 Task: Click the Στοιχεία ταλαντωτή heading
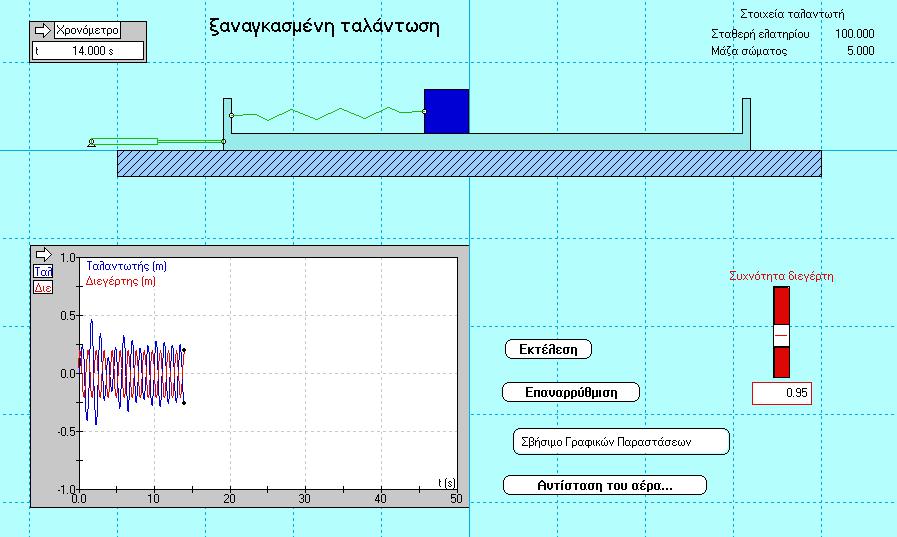click(792, 14)
